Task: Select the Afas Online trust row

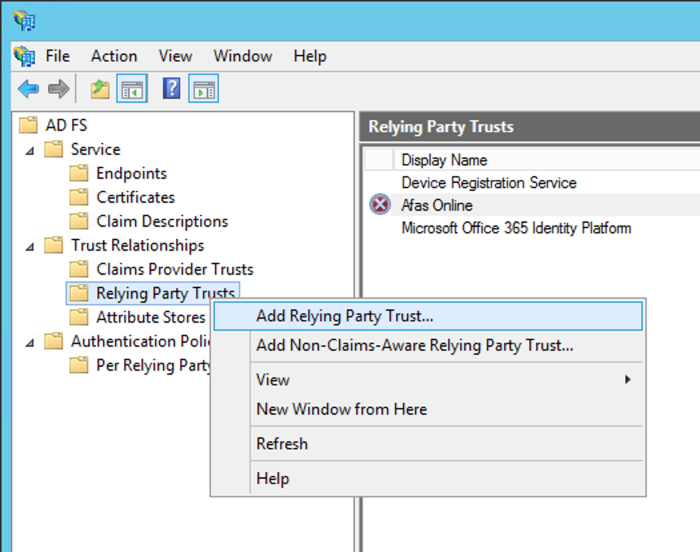Action: (437, 205)
